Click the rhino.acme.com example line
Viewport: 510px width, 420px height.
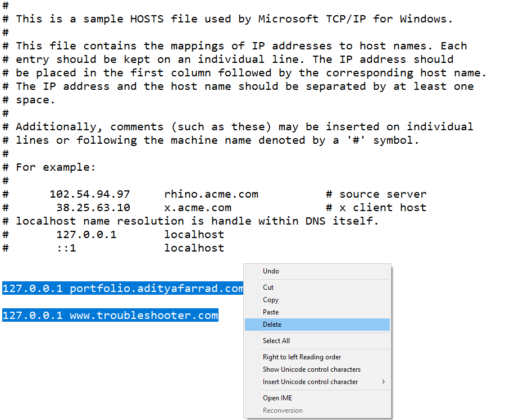[x=211, y=194]
